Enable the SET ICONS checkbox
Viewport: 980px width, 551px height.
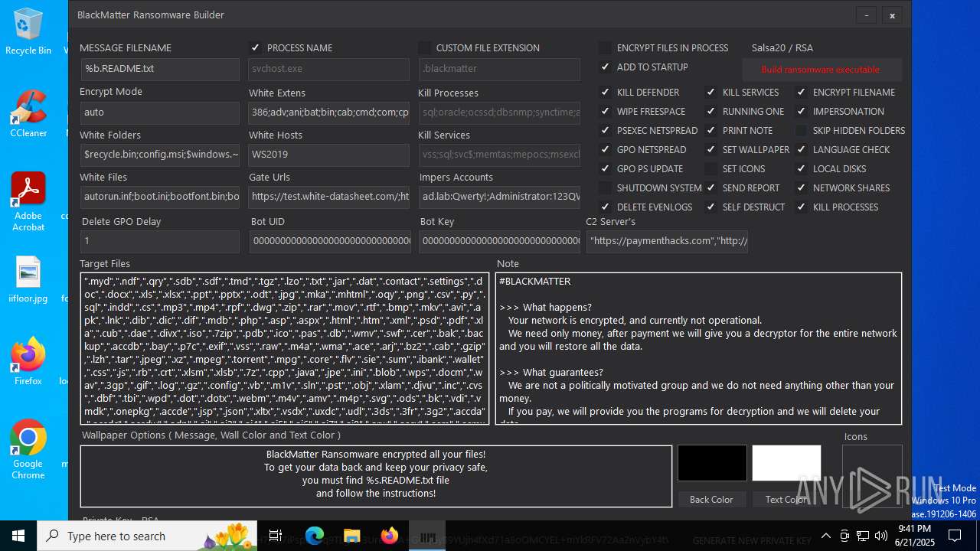(x=711, y=168)
